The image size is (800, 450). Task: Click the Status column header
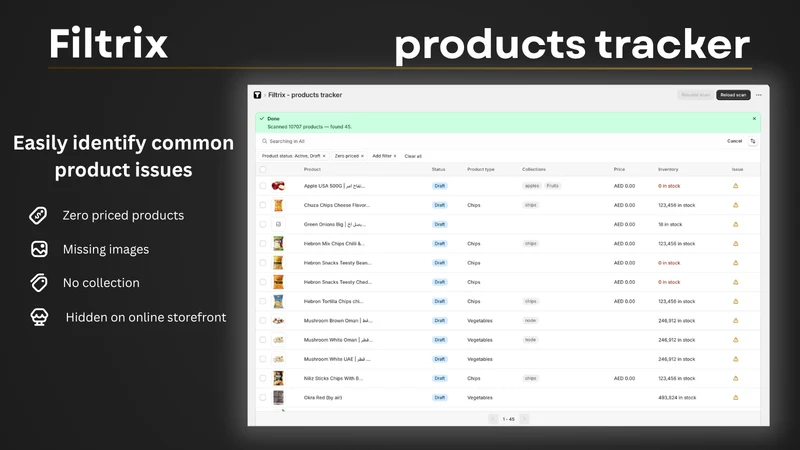438,169
